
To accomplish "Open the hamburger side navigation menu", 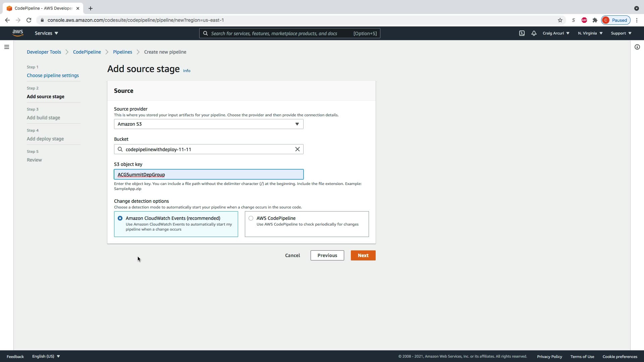I will point(6,47).
